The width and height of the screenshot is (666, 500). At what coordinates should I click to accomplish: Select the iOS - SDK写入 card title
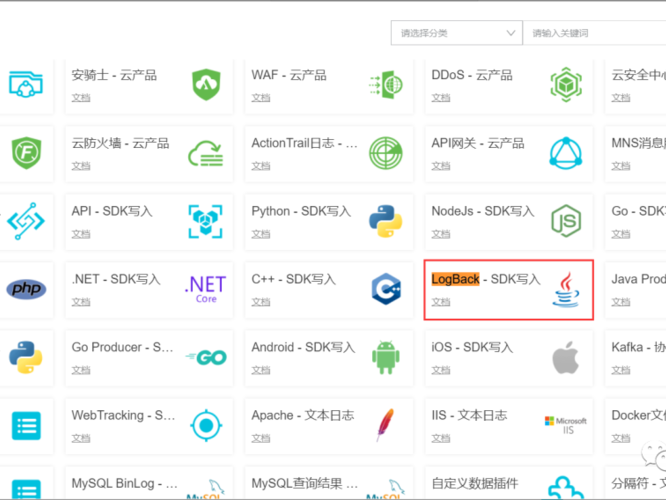[472, 347]
